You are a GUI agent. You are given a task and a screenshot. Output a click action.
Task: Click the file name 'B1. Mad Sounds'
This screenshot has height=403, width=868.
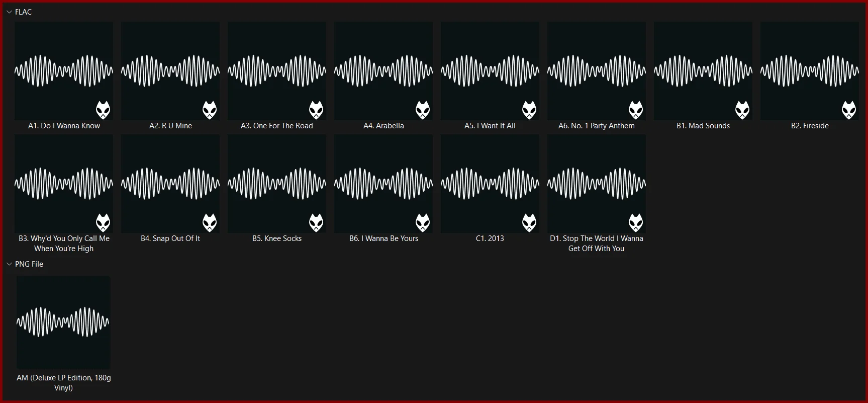click(703, 126)
